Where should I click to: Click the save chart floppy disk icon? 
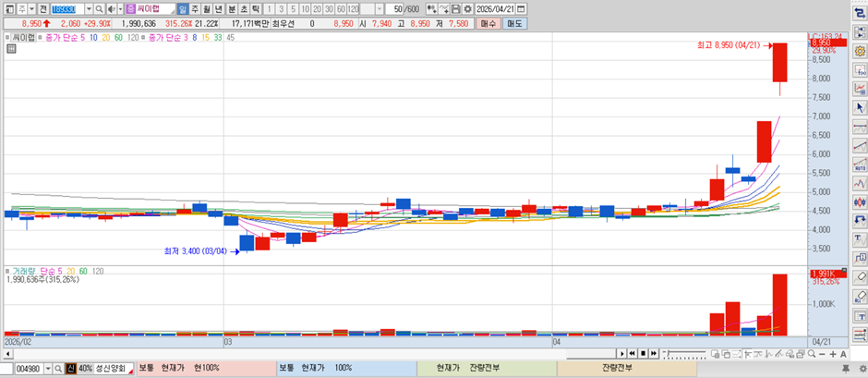(456, 9)
